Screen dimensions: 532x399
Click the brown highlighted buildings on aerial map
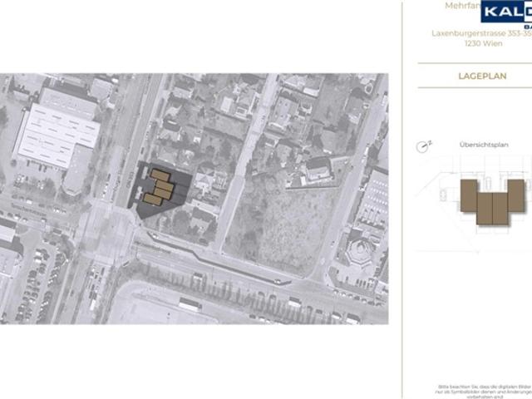point(160,188)
